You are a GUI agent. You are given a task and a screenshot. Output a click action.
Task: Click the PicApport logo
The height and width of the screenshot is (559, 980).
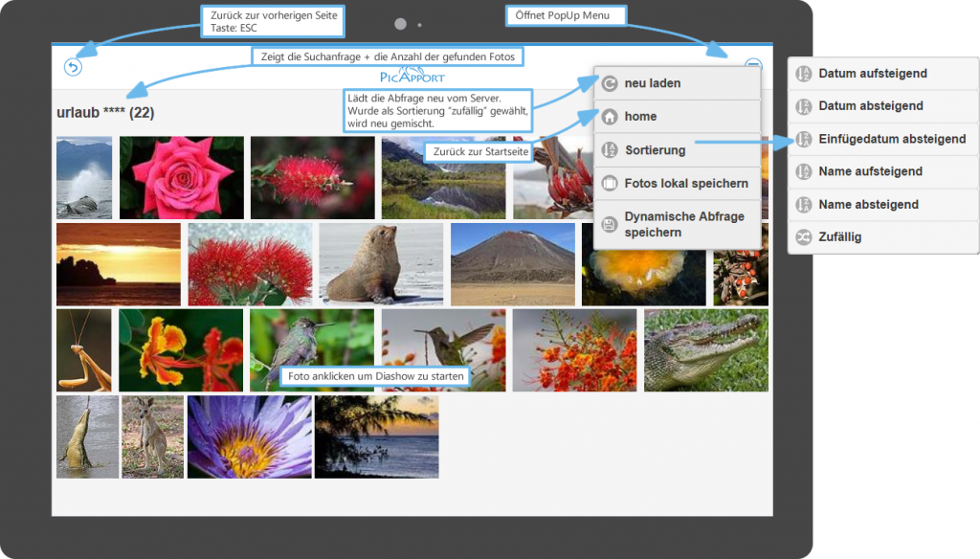(412, 75)
